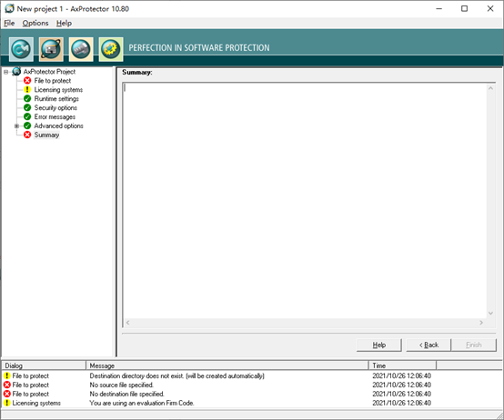The height and width of the screenshot is (420, 504).
Task: Open the File menu
Action: (9, 23)
